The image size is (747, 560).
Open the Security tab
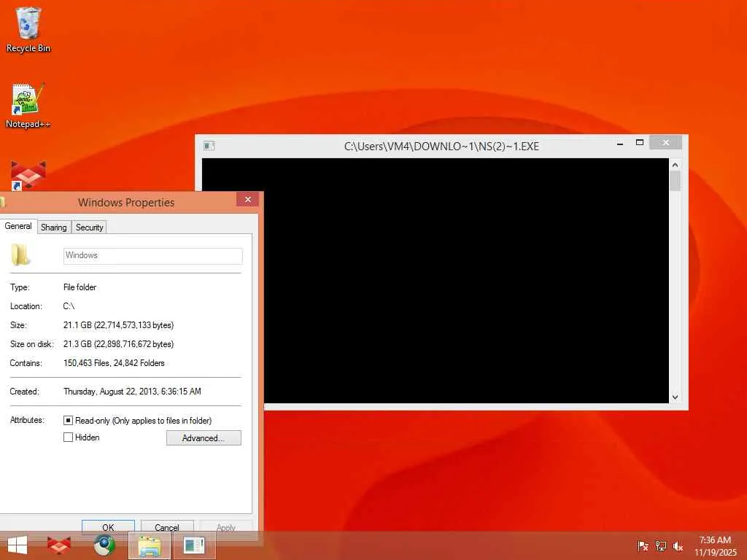click(x=89, y=227)
